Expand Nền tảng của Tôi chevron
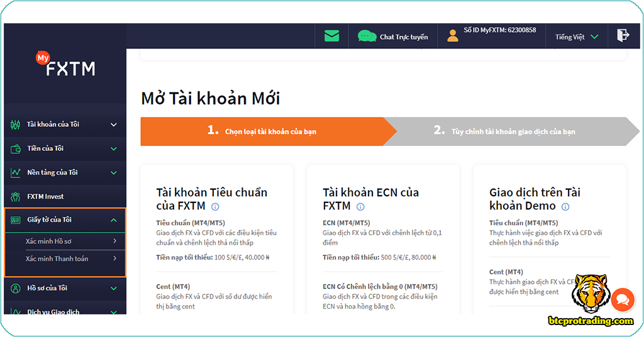The width and height of the screenshot is (644, 337). click(114, 173)
